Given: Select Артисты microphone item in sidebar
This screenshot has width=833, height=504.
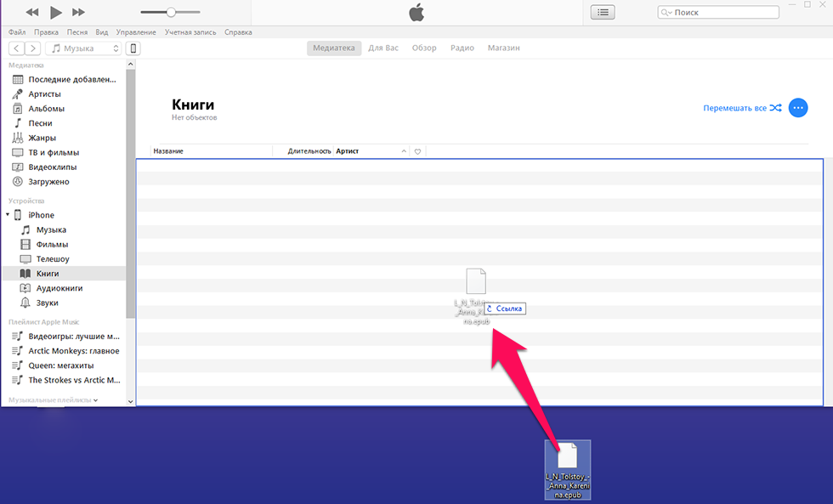Looking at the screenshot, I should click(44, 94).
